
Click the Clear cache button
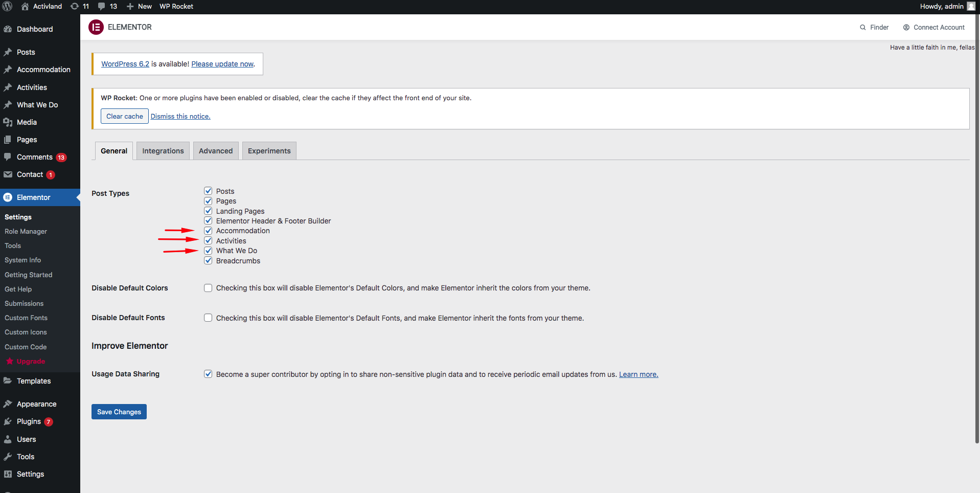(125, 116)
